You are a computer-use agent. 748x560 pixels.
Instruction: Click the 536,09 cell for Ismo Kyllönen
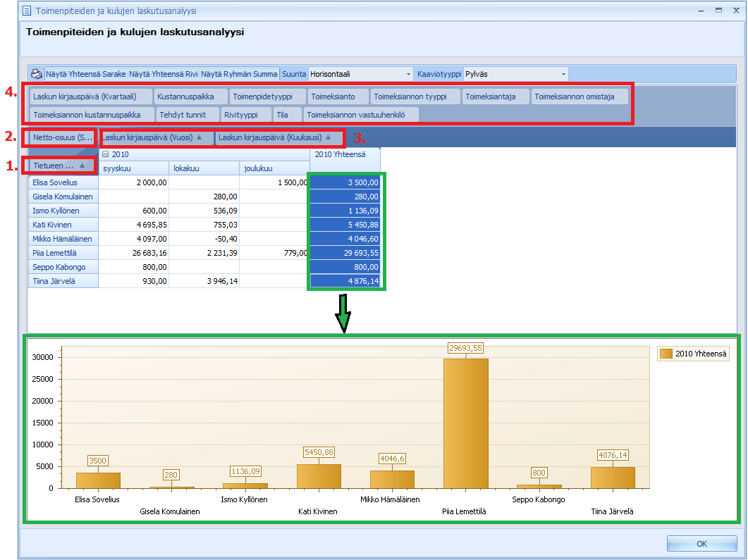tap(204, 211)
